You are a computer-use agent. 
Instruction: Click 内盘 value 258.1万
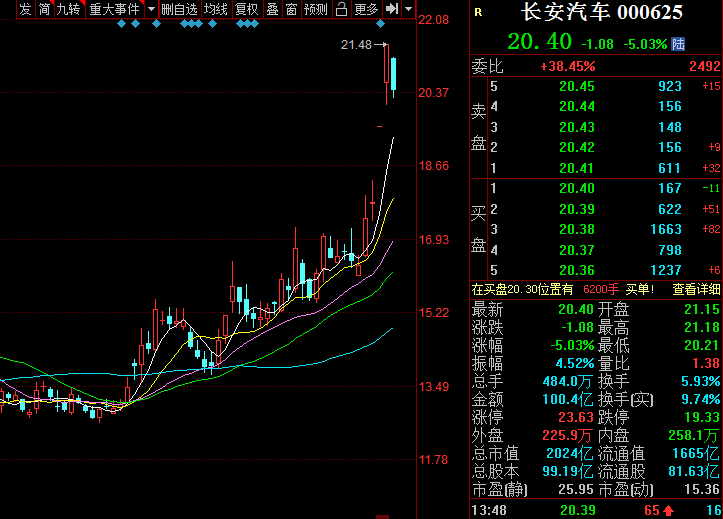click(x=694, y=435)
